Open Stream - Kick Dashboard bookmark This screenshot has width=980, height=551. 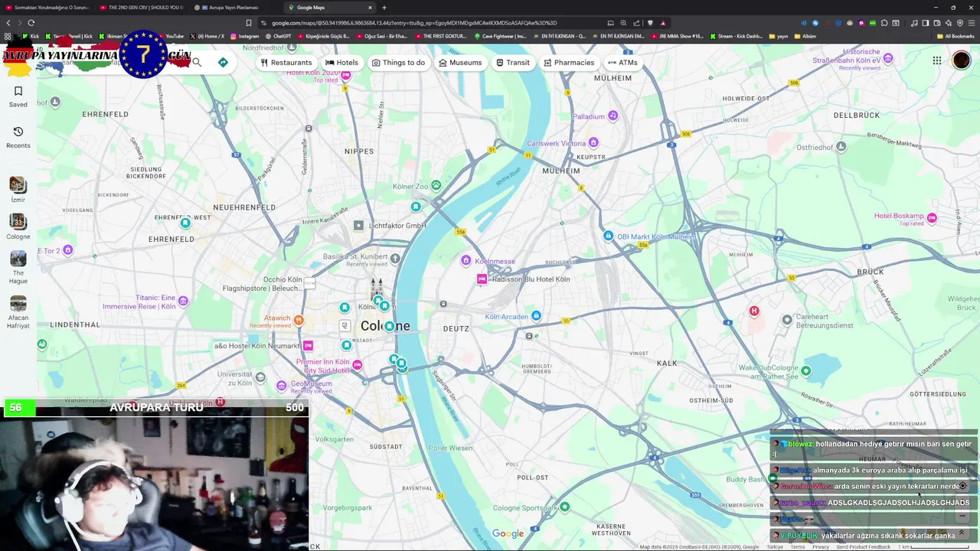pyautogui.click(x=737, y=36)
